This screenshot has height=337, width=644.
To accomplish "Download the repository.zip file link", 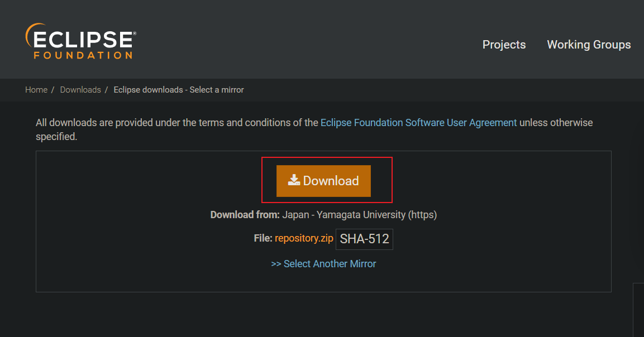I will point(303,238).
